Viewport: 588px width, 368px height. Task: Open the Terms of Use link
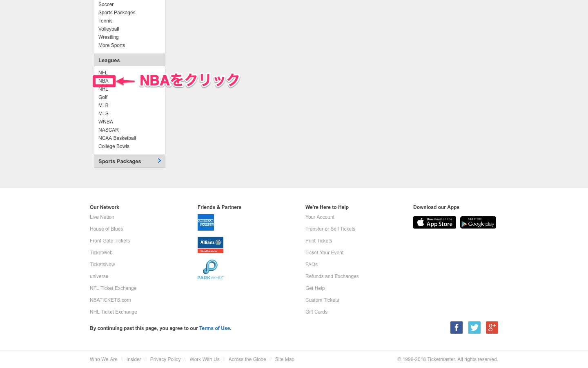(214, 328)
